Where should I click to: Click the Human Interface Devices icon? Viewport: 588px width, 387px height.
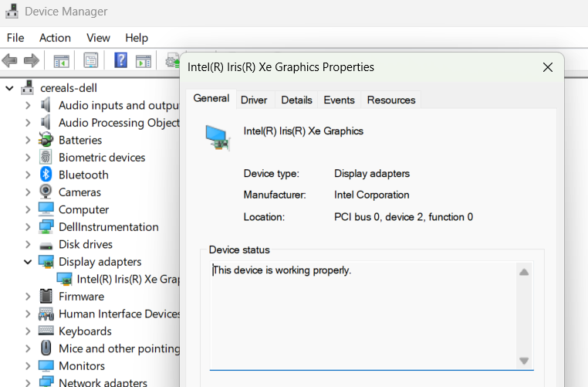46,314
